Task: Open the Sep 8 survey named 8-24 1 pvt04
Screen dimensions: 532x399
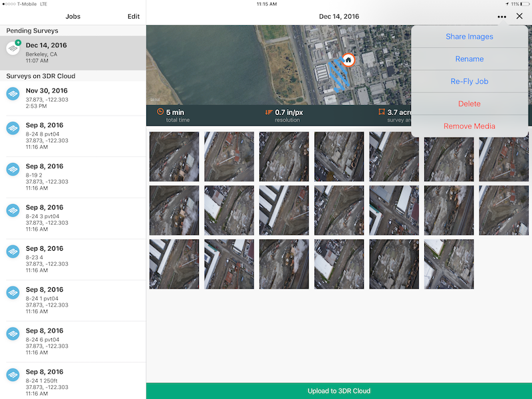Action: pyautogui.click(x=73, y=301)
